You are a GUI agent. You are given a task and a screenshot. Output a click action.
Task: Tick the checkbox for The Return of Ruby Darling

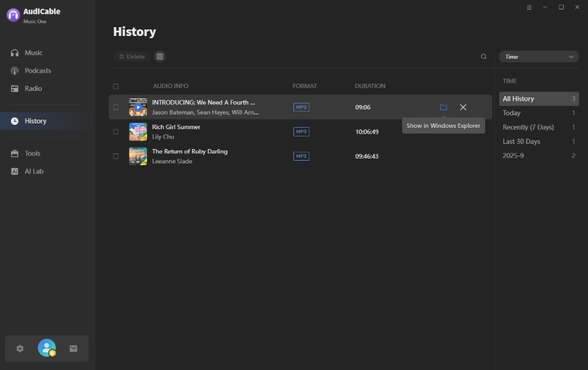pos(115,156)
